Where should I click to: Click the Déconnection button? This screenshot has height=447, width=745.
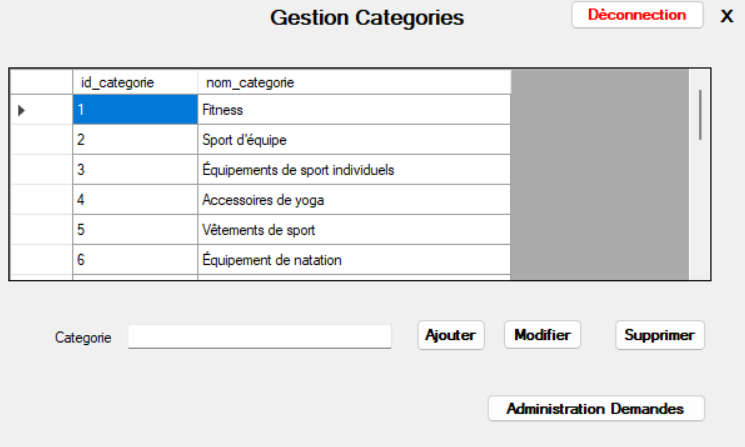(x=637, y=15)
